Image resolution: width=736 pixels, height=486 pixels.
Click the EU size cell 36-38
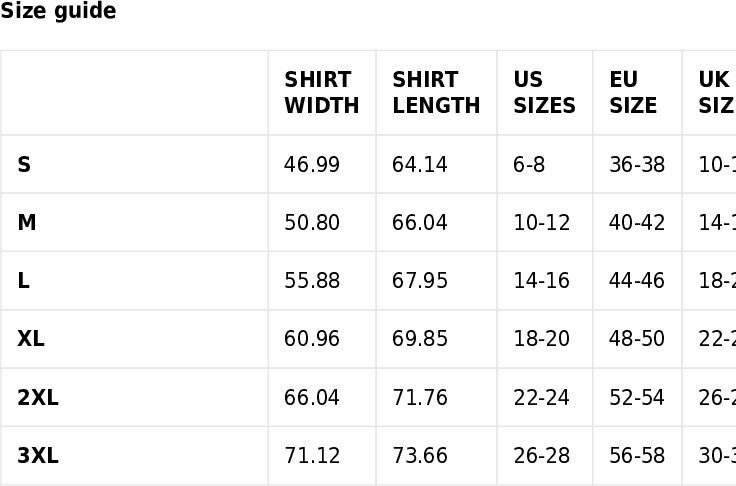tap(637, 165)
